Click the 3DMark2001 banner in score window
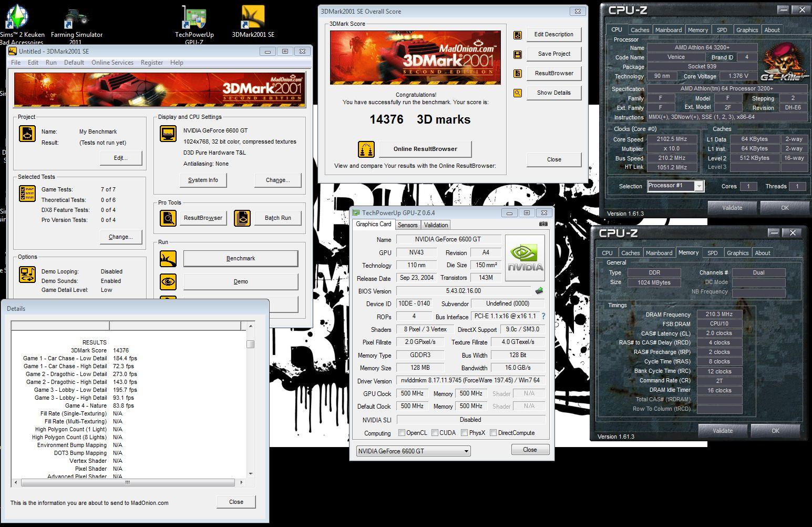 pos(415,57)
